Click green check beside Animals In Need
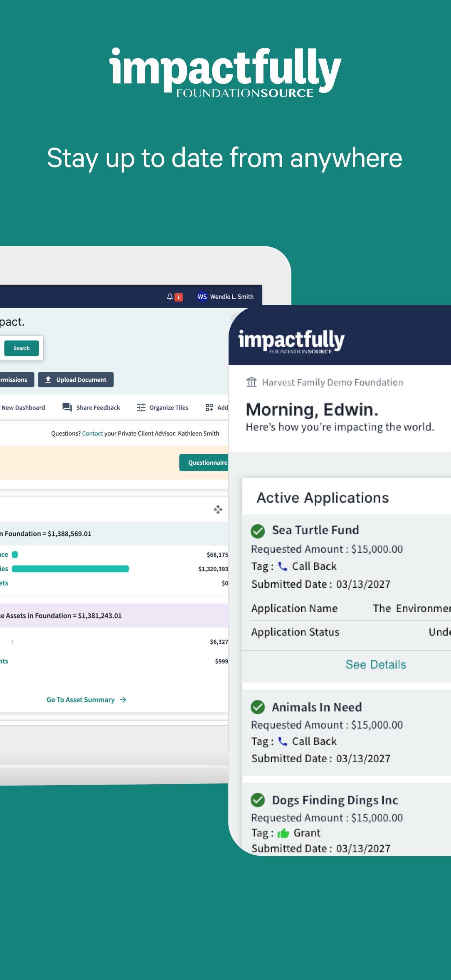This screenshot has height=980, width=451. pos(257,707)
